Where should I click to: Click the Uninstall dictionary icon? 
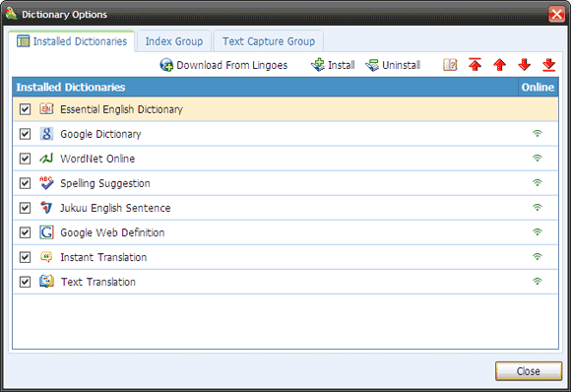point(372,65)
